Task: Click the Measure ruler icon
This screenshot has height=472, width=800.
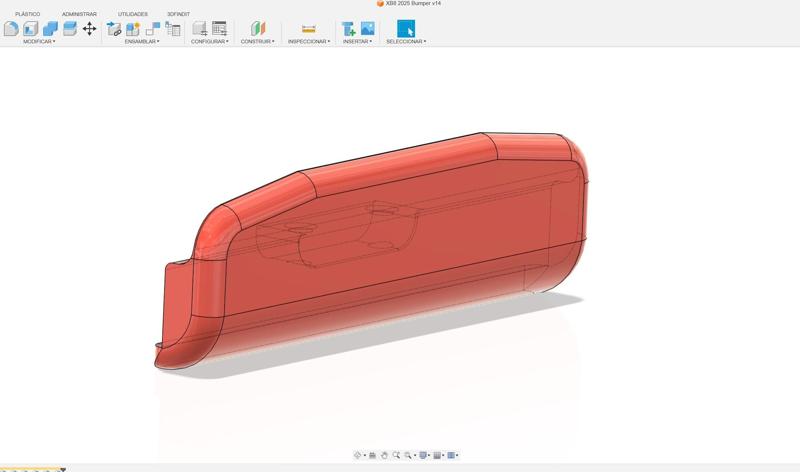Action: click(308, 29)
